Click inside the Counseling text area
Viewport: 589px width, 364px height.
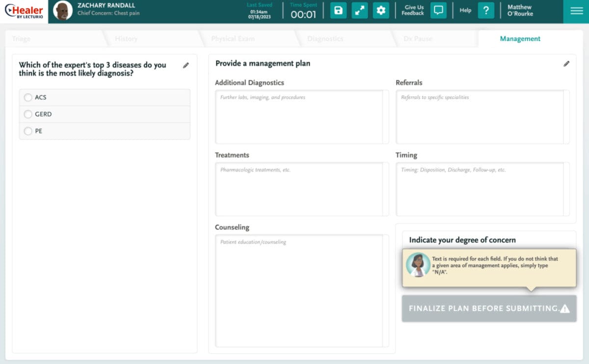click(299, 290)
